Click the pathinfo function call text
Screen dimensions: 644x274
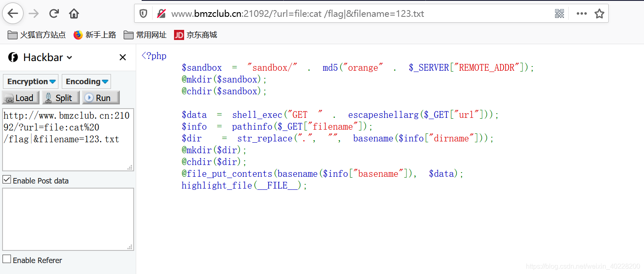click(x=252, y=126)
